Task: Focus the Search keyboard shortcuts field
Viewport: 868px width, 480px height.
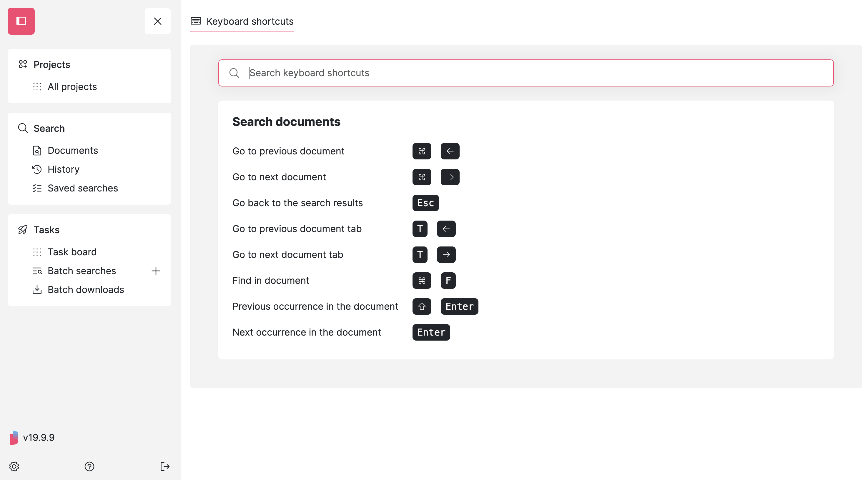Action: point(404,73)
